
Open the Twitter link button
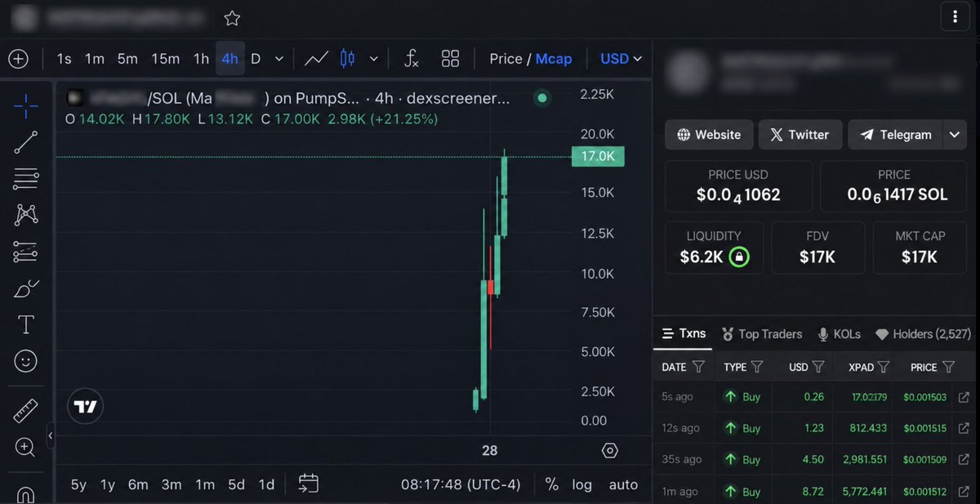tap(800, 135)
